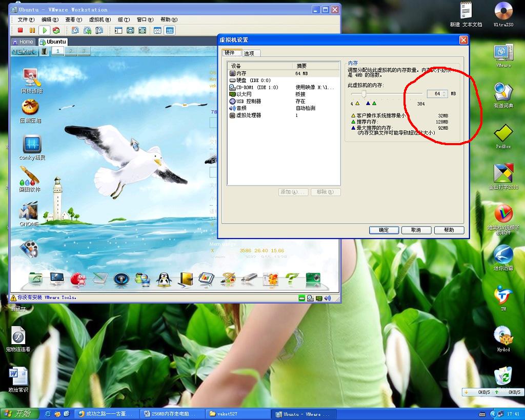Select the 硬盘 (IDE 0:0) device row

click(283, 81)
